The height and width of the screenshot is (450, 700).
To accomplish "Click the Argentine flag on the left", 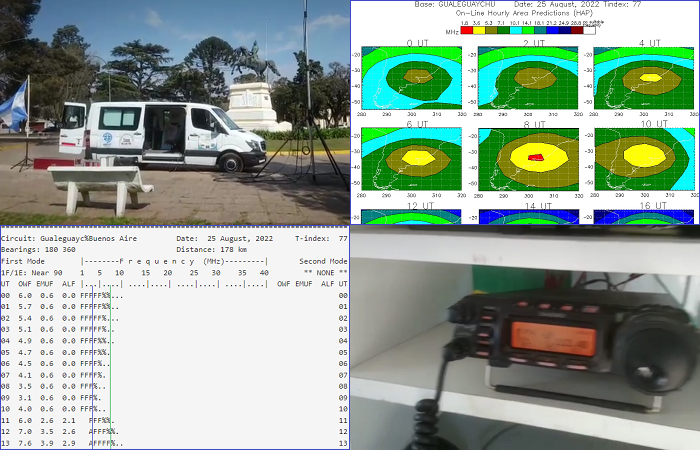I will (x=14, y=104).
